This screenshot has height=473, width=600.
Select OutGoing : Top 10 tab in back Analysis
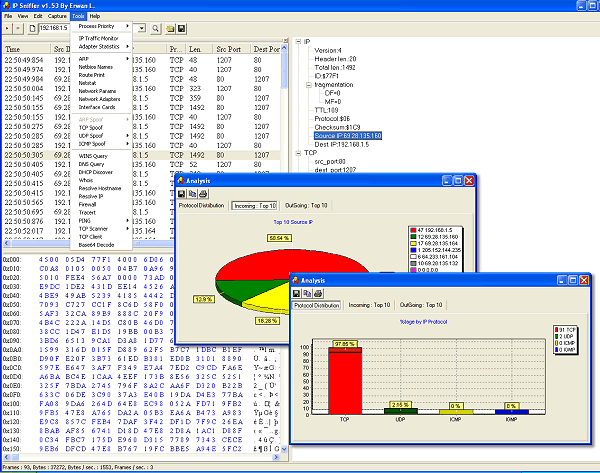click(x=306, y=206)
